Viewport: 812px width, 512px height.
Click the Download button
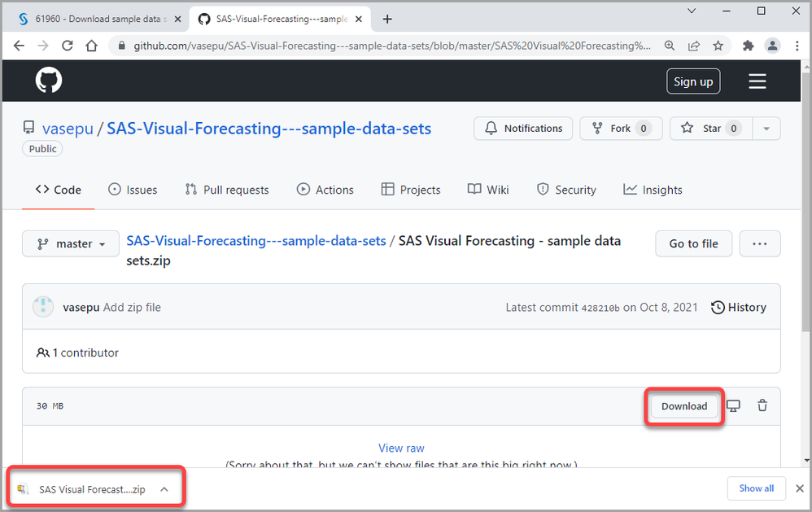point(683,406)
